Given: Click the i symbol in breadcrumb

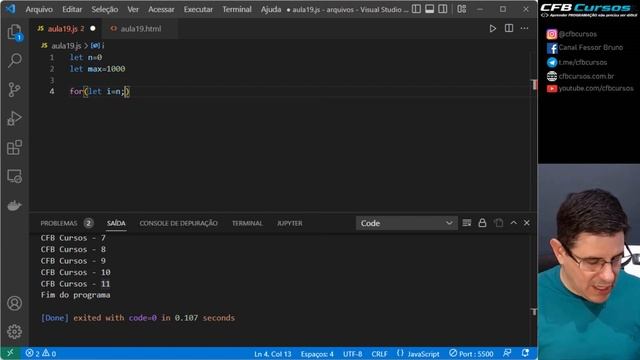Looking at the screenshot, I should pyautogui.click(x=98, y=46).
